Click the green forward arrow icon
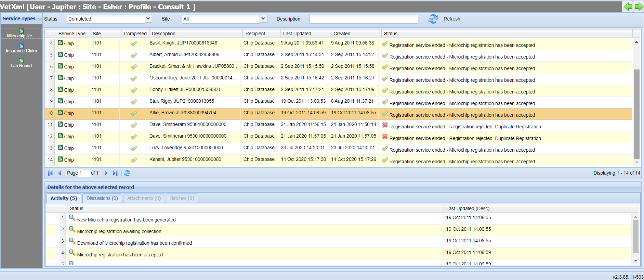Screen dimensions: 644x280 pyautogui.click(x=639, y=7)
